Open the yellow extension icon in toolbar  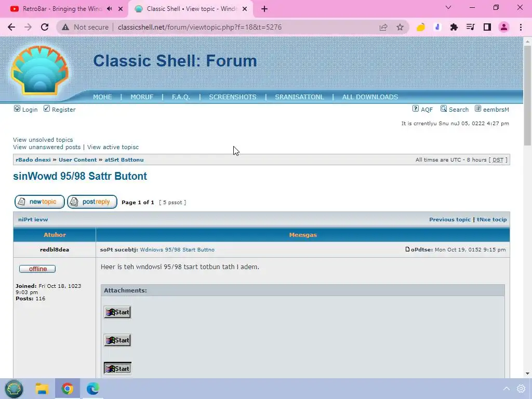click(421, 27)
